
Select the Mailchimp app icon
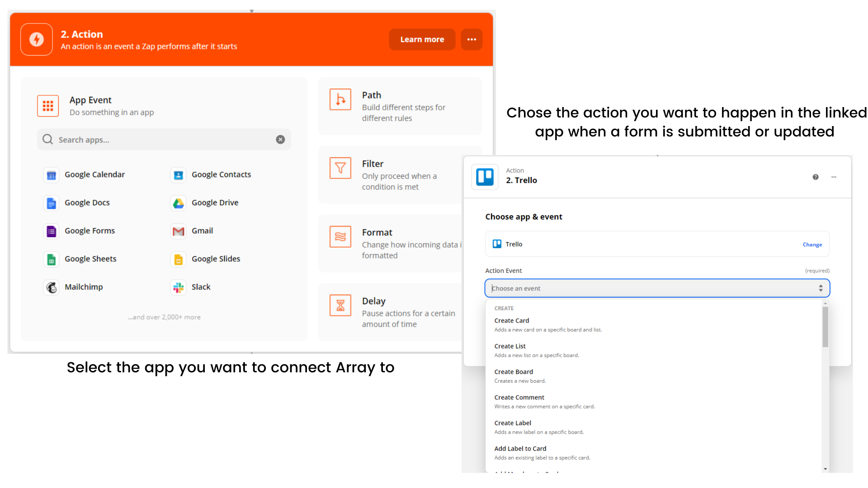51,287
